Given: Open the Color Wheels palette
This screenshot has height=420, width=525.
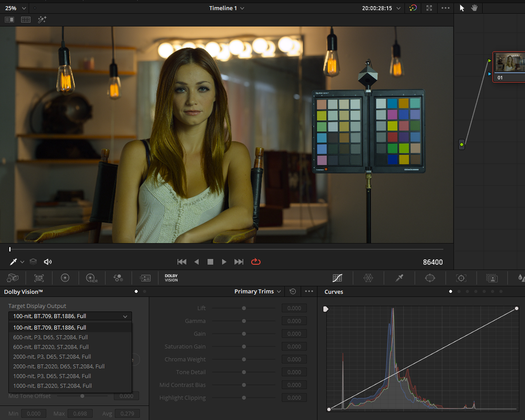Looking at the screenshot, I should pyautogui.click(x=65, y=278).
